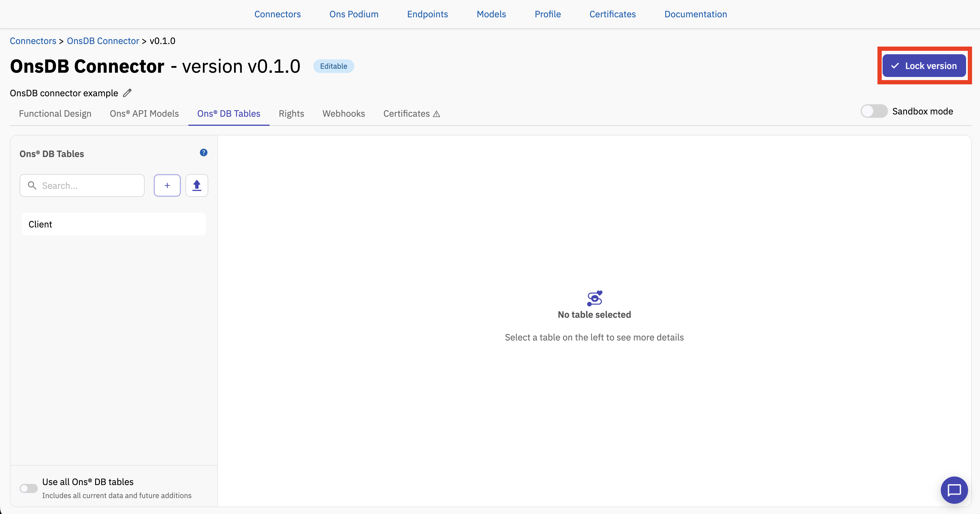
Task: Open Endpoints in navigation bar
Action: 428,14
